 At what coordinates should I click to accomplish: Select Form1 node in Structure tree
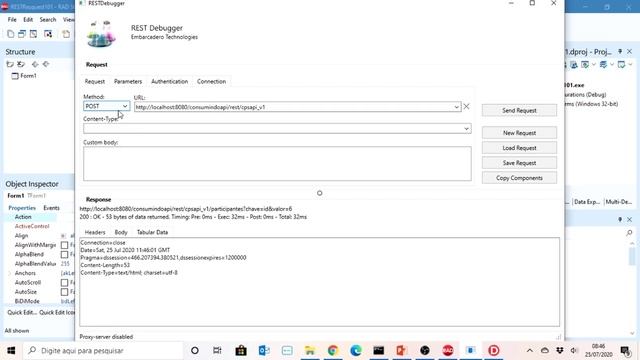(x=24, y=76)
